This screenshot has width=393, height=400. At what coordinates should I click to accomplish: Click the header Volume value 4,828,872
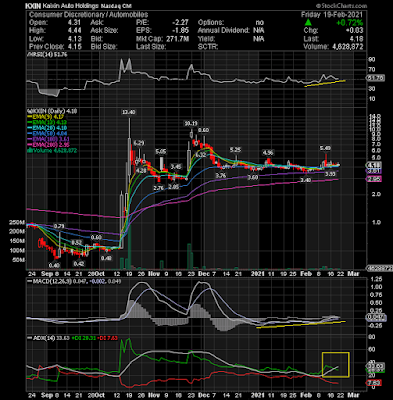click(348, 47)
